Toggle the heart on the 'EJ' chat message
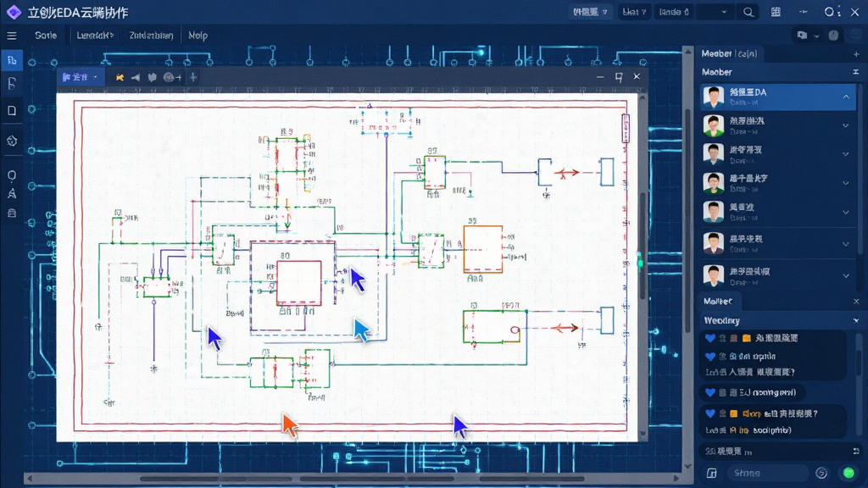The image size is (868, 488). point(710,393)
